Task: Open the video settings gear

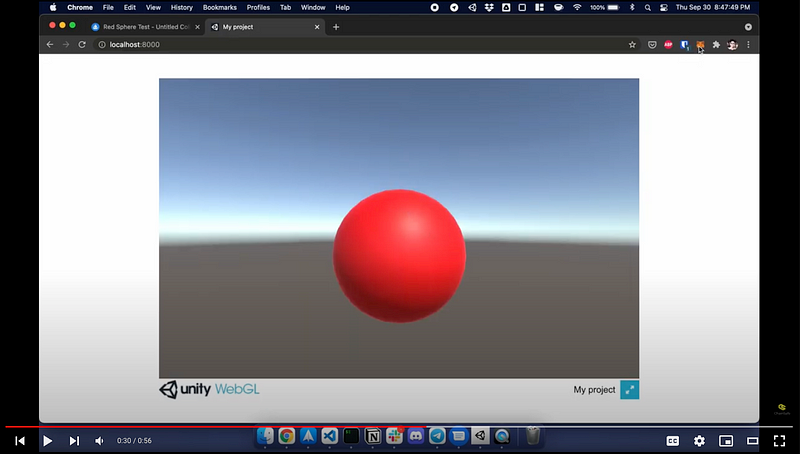Action: pos(699,440)
